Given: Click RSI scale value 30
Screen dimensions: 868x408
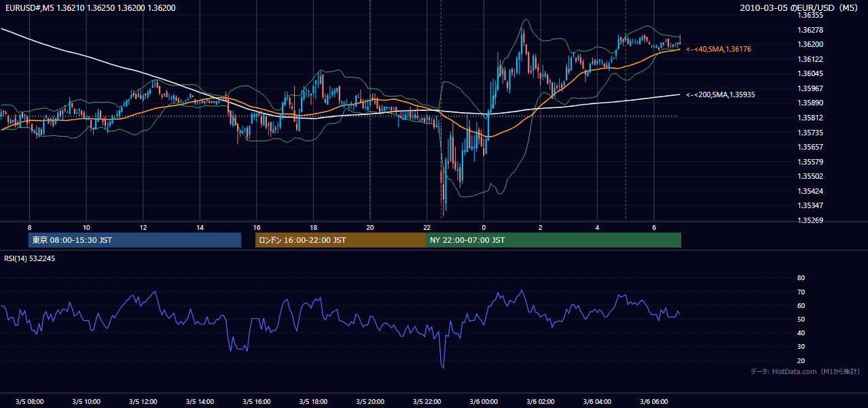Looking at the screenshot, I should point(801,347).
